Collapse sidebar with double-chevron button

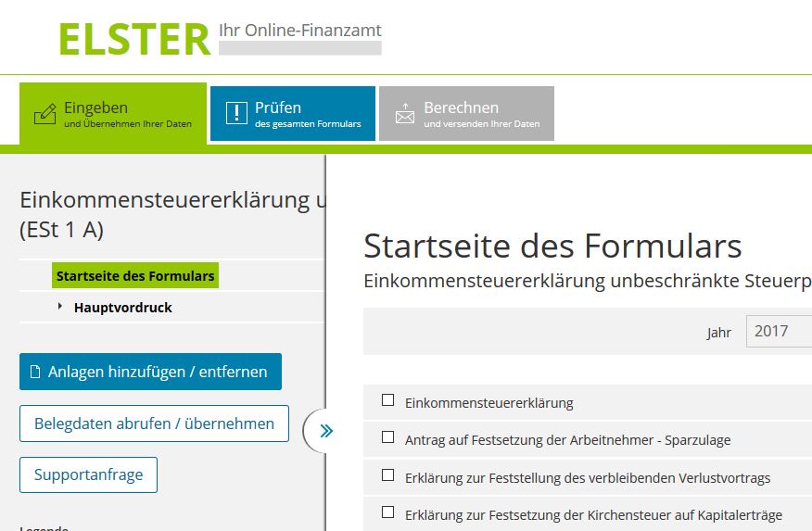coord(325,430)
